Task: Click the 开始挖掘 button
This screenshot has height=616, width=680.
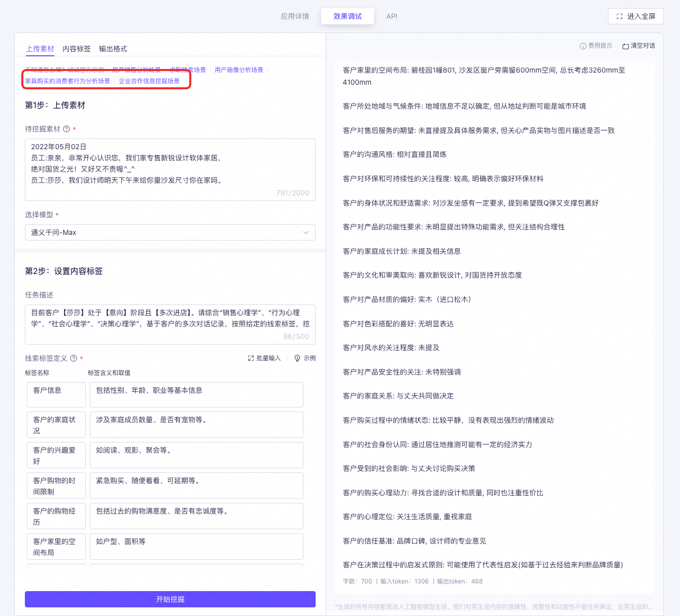Action: tap(170, 599)
